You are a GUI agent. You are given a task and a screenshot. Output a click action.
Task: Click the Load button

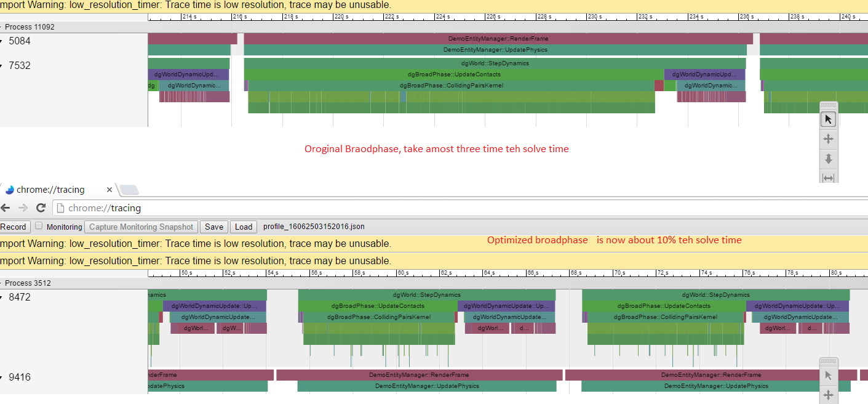(244, 227)
